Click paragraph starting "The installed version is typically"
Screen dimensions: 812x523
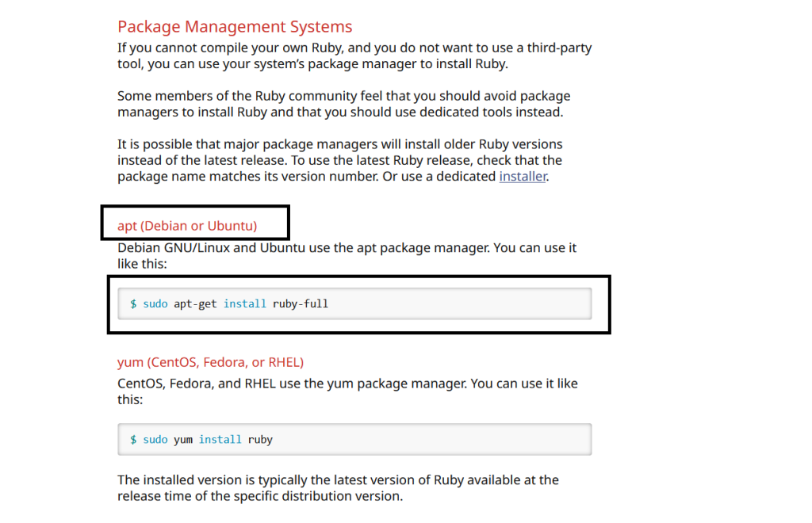pyautogui.click(x=338, y=488)
